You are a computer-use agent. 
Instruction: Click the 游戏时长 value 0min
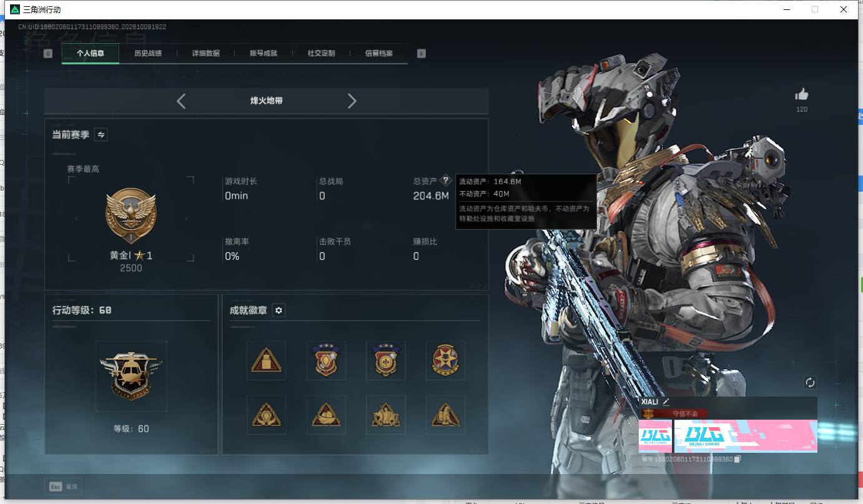(237, 196)
